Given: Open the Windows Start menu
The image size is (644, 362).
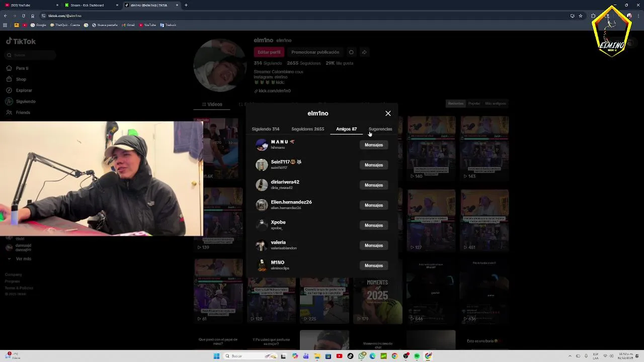Looking at the screenshot, I should [217, 356].
